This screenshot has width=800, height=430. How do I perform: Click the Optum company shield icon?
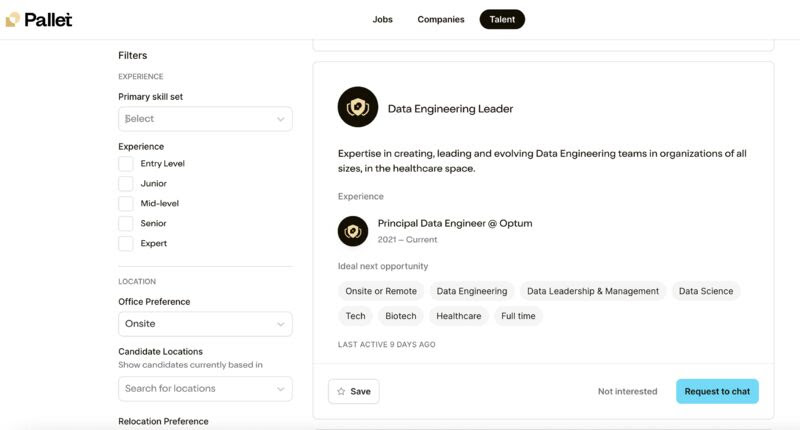point(353,231)
